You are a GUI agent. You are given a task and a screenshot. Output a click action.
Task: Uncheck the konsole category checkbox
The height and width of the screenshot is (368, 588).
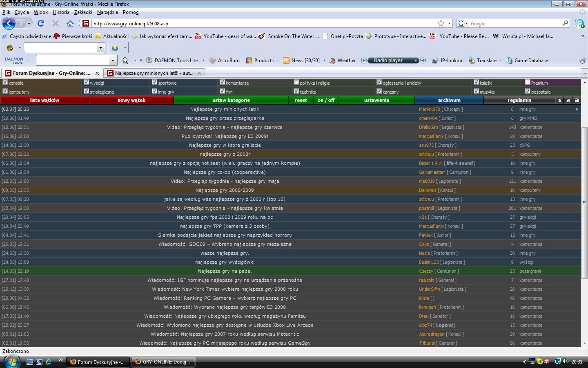[5, 82]
